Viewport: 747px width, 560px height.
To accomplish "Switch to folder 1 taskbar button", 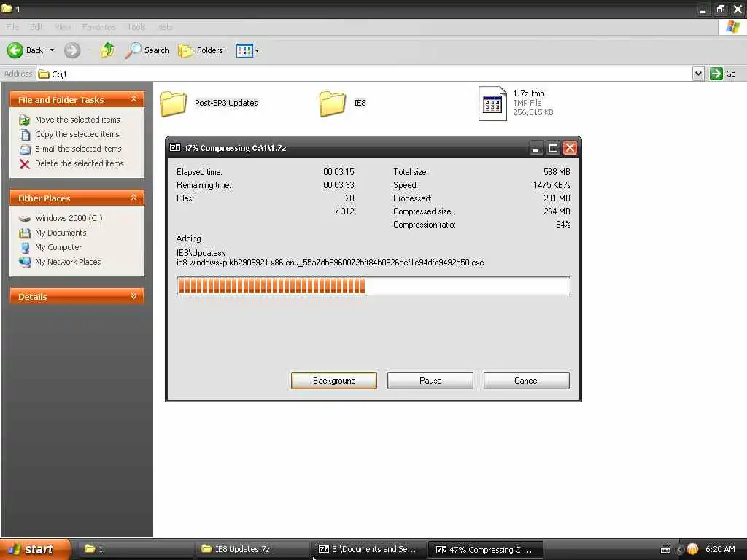I will (133, 549).
